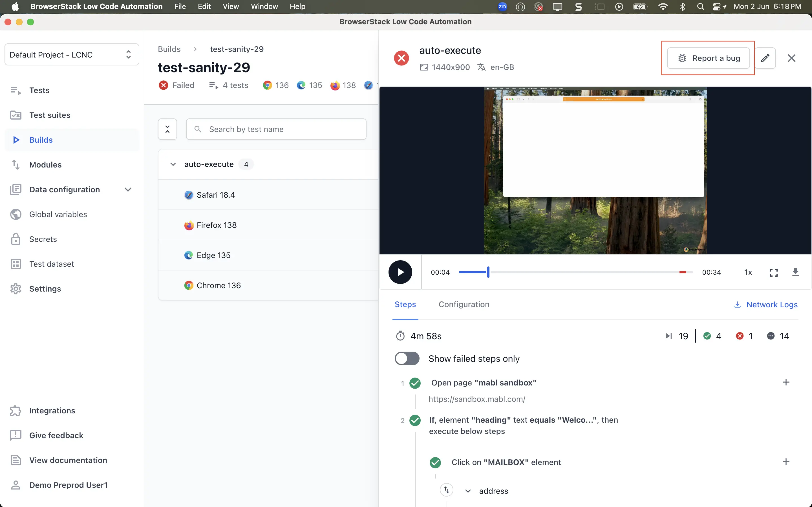Viewport: 812px width, 507px height.
Task: Click Report a bug button
Action: pyautogui.click(x=708, y=58)
